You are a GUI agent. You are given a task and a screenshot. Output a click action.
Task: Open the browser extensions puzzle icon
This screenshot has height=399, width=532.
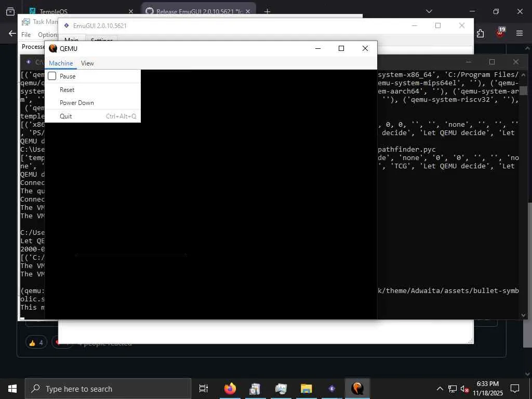click(480, 33)
